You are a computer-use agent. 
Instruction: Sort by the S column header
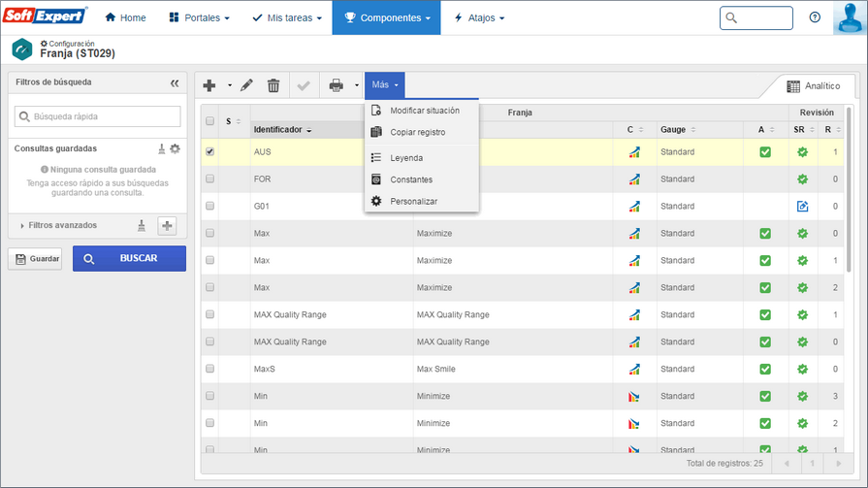pyautogui.click(x=234, y=121)
